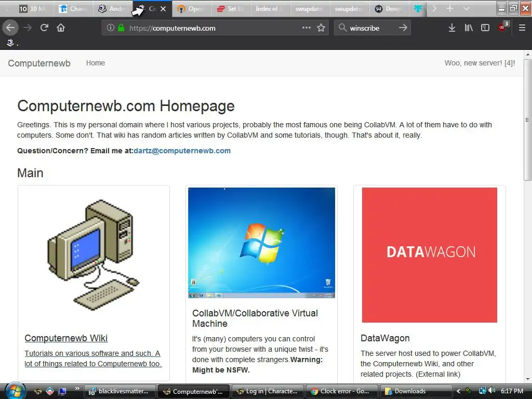Open the Firefox library icon

point(469,28)
